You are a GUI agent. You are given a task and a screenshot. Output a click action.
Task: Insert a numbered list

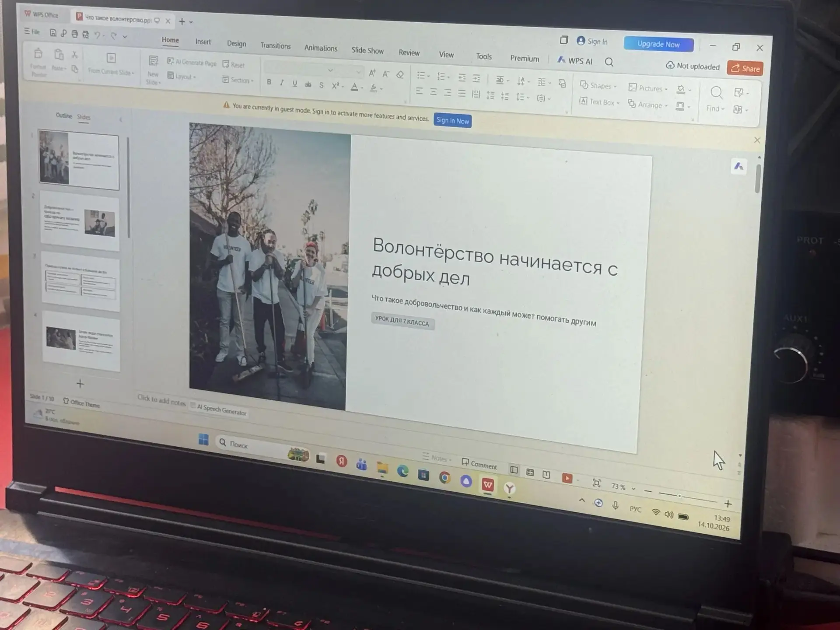[x=441, y=77]
